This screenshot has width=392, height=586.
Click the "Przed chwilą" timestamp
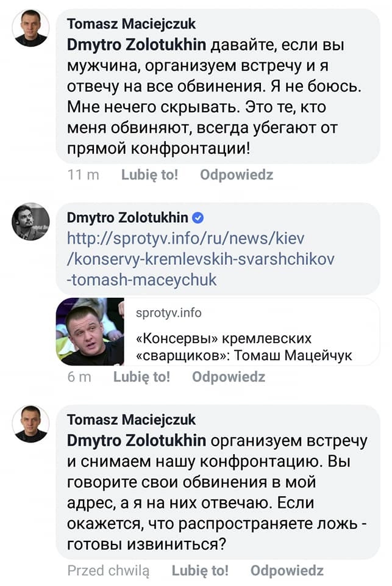click(x=108, y=571)
